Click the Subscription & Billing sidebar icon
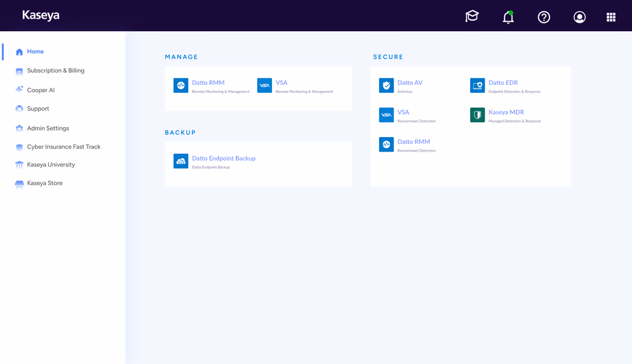632x364 pixels. point(19,71)
